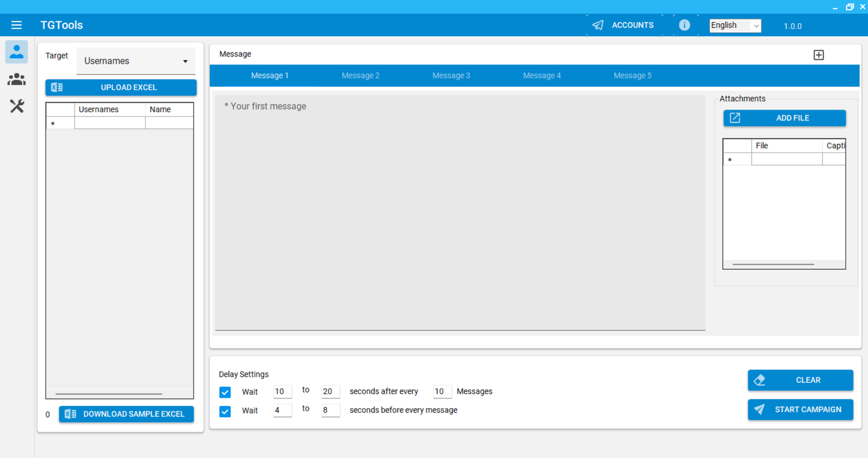This screenshot has width=868, height=458.
Task: Add a new message with plus icon
Action: coord(819,55)
